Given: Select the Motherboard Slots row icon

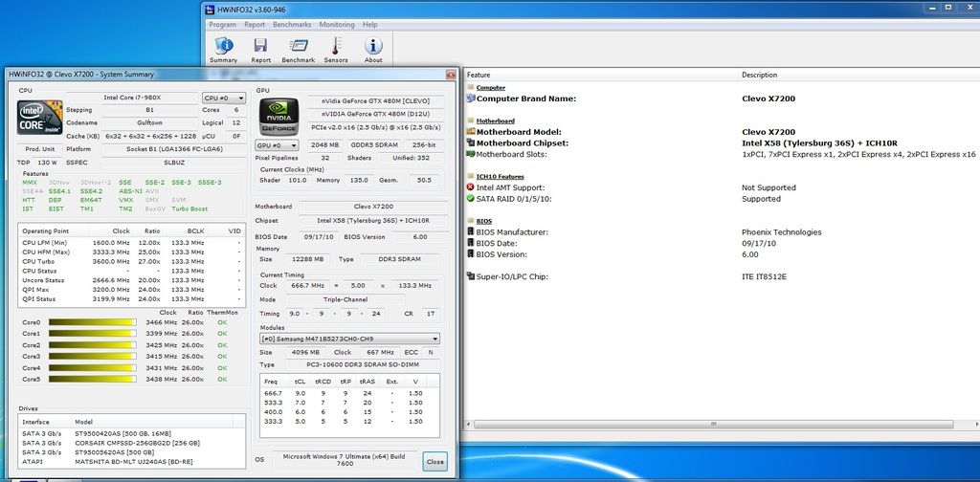Looking at the screenshot, I should click(471, 154).
